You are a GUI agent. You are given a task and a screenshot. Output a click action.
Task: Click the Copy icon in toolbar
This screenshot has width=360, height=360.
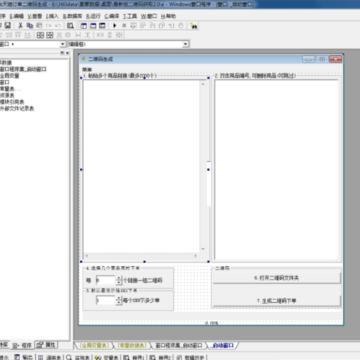30,25
